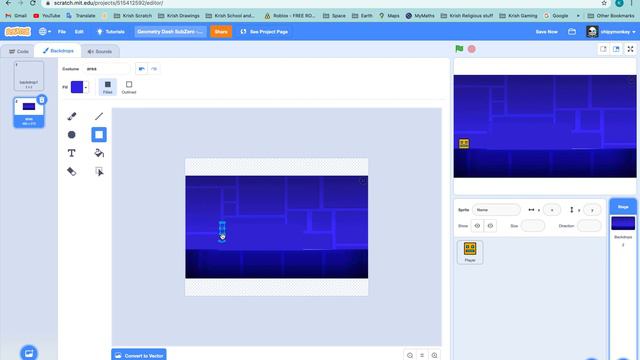The image size is (640, 360).
Task: Switch to small stage layout
Action: coord(603,49)
